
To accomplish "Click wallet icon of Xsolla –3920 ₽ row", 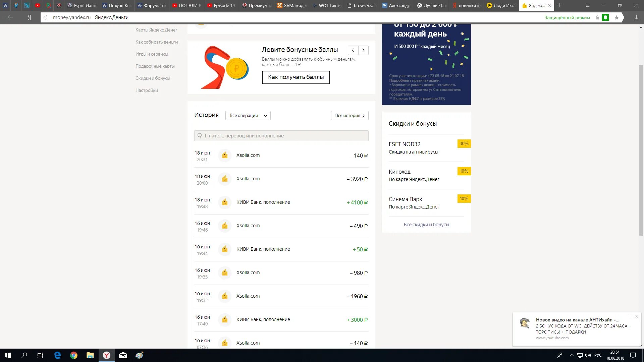I will coord(225,179).
